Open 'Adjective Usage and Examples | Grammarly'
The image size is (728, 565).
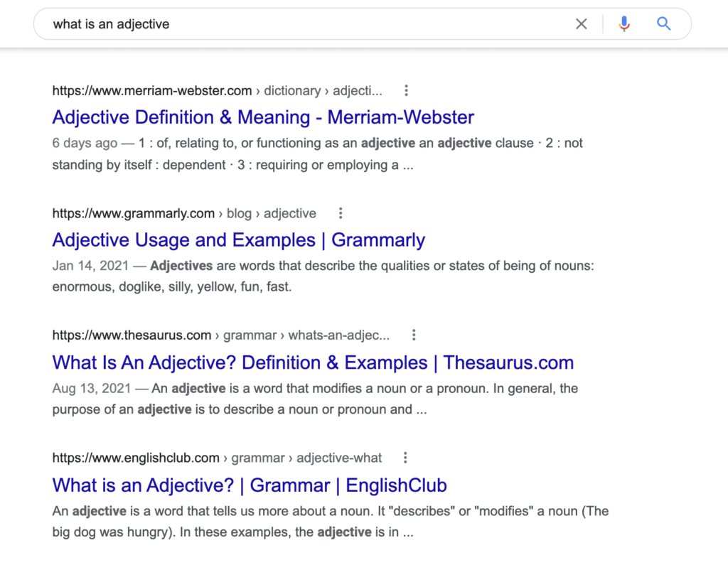238,240
